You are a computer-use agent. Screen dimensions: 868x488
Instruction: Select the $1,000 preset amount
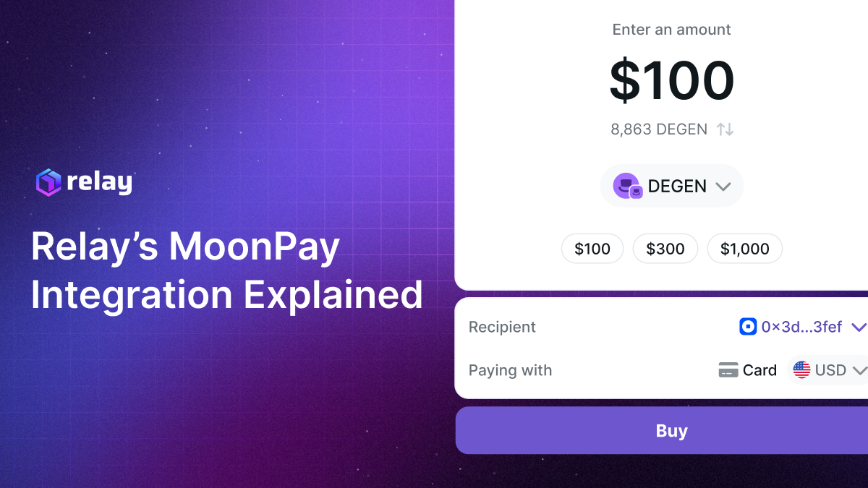[x=744, y=248]
